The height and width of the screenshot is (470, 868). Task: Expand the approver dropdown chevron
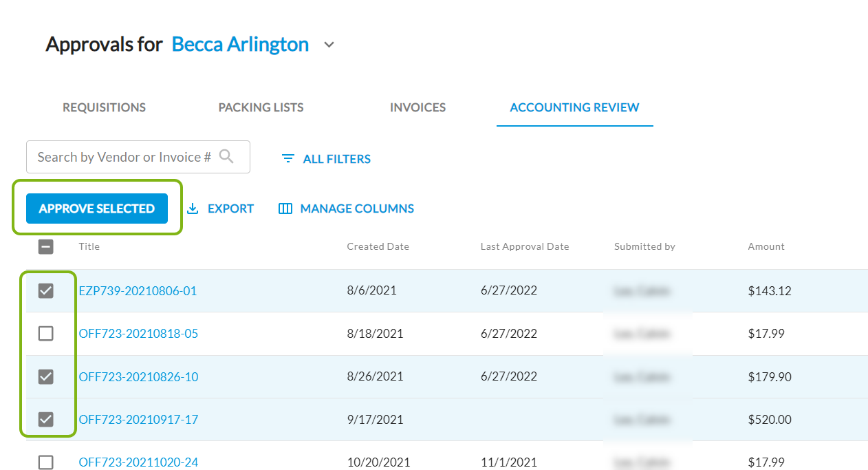click(329, 45)
